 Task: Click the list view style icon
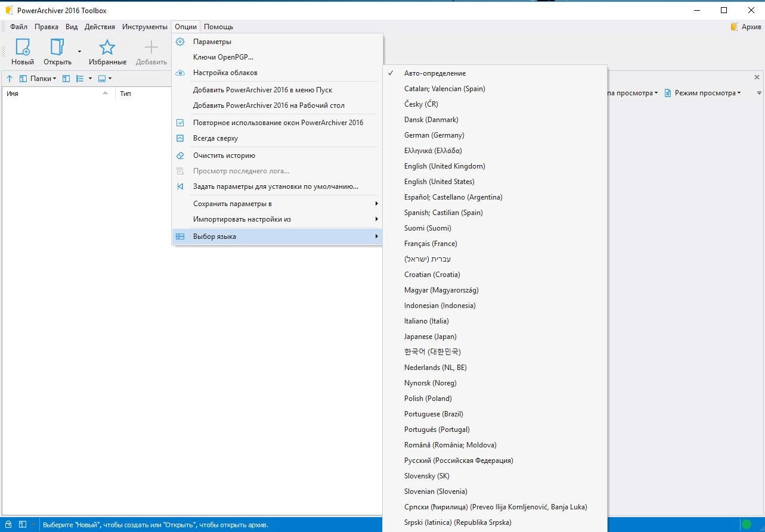80,79
